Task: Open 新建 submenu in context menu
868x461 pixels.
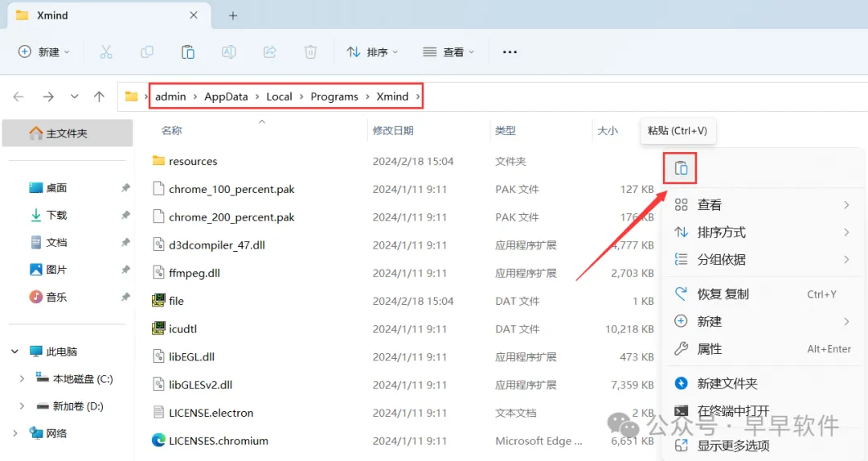Action: point(763,321)
